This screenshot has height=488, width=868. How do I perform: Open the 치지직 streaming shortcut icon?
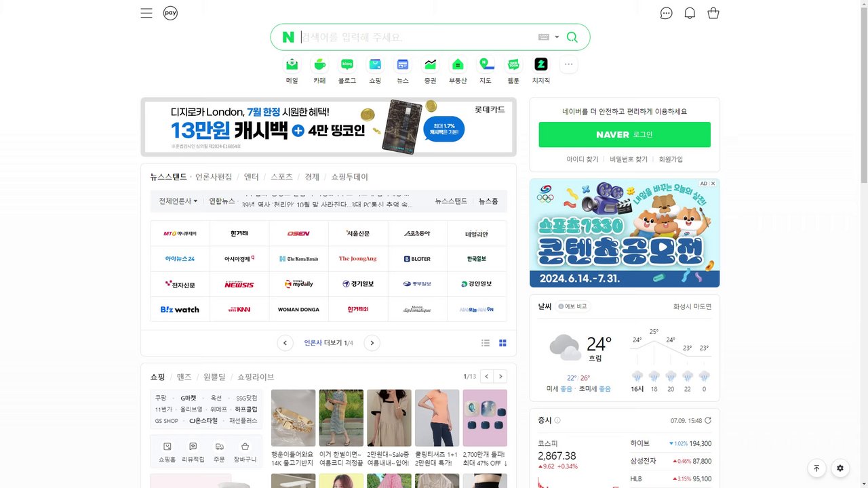click(x=541, y=64)
